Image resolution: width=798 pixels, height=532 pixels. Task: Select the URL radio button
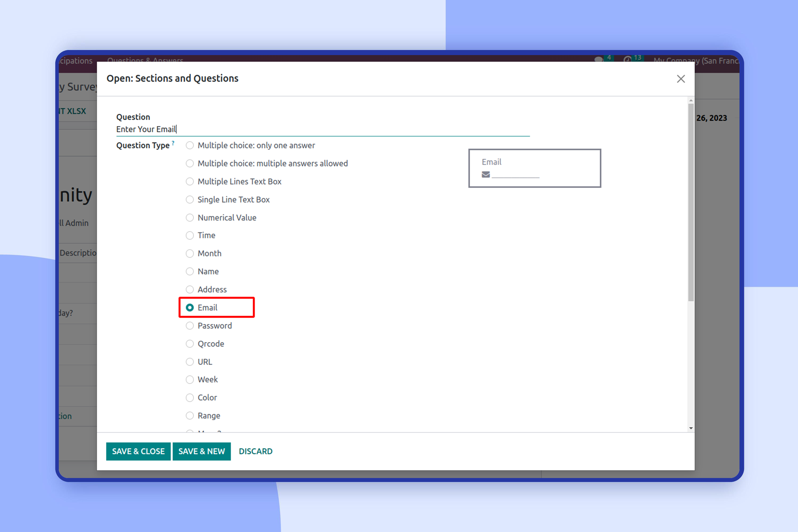click(x=190, y=362)
